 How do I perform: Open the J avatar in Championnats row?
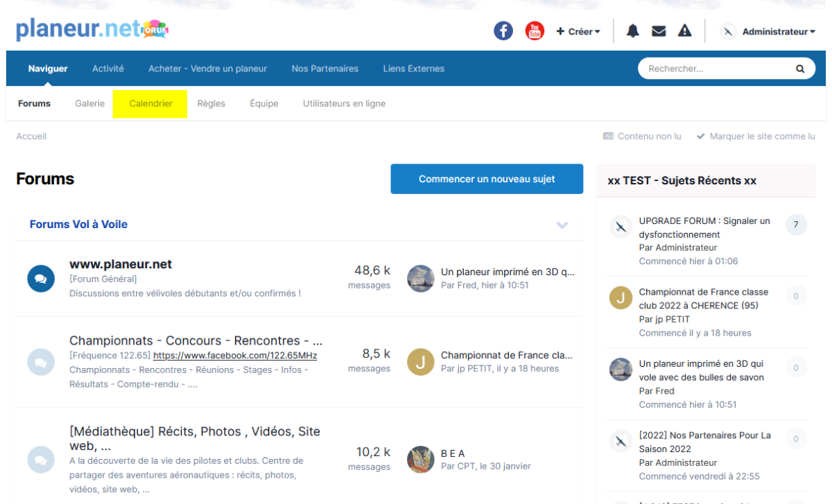click(x=421, y=362)
